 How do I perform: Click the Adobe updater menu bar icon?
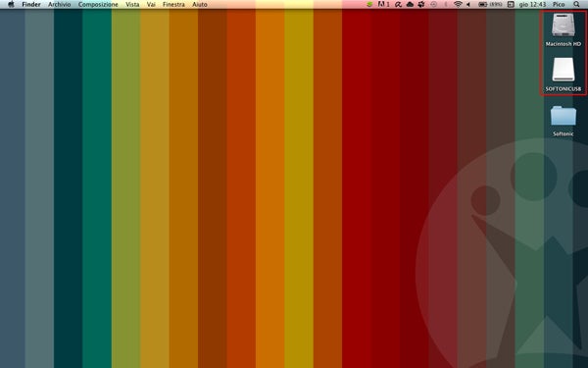click(383, 5)
